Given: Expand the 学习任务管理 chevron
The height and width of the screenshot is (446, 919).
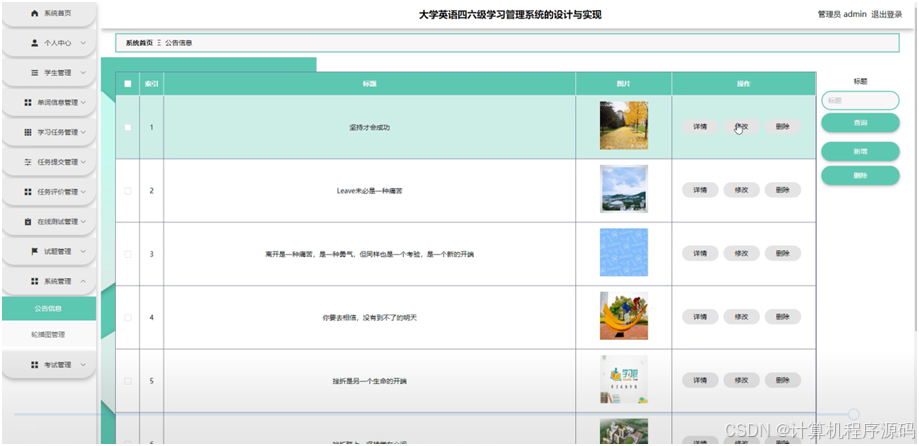Looking at the screenshot, I should (83, 132).
